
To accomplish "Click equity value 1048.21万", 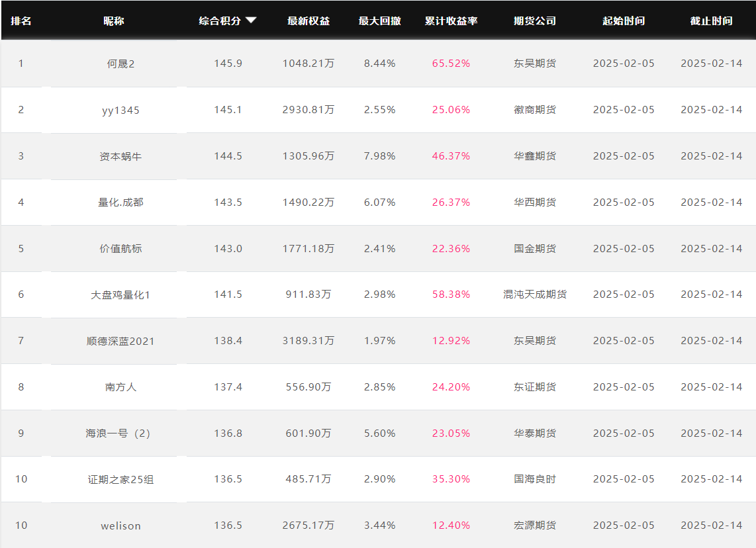I will 308,63.
